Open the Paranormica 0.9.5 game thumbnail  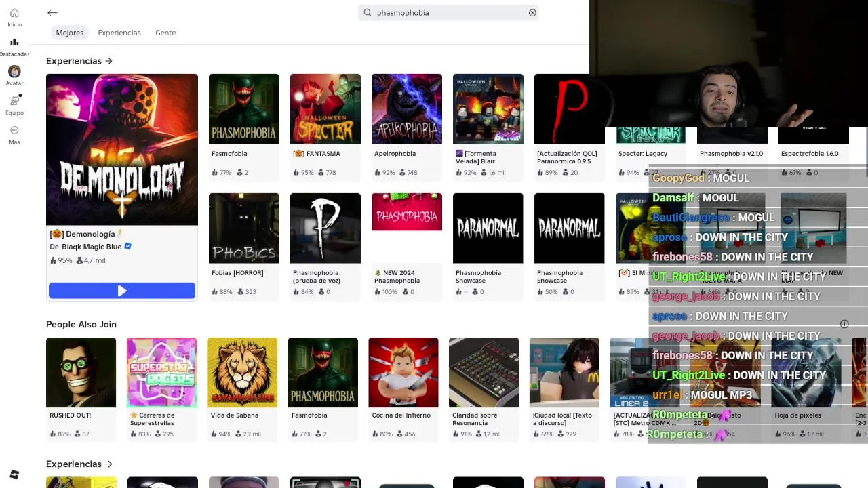click(x=570, y=108)
